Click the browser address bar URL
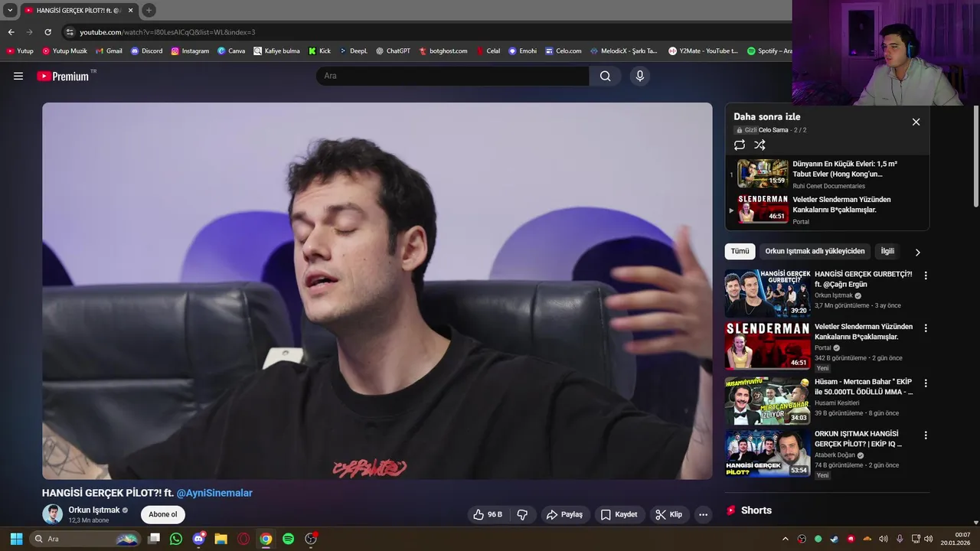 (x=168, y=32)
